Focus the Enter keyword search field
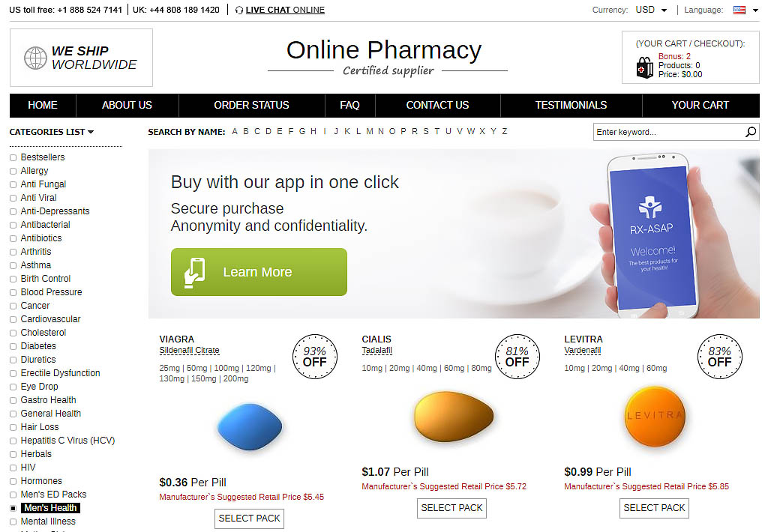Viewport: 768px width, 532px height. click(668, 132)
